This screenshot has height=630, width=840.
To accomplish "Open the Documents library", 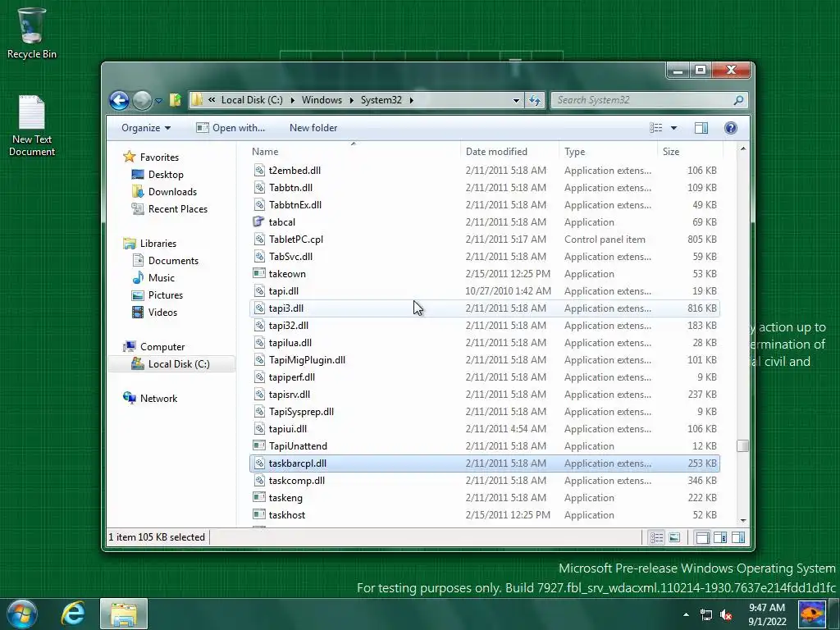I will click(172, 260).
